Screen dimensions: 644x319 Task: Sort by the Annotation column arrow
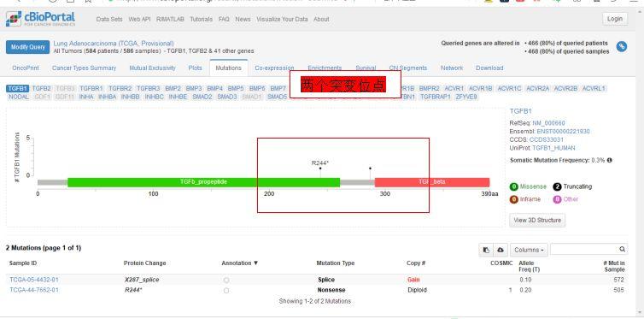[x=256, y=263]
